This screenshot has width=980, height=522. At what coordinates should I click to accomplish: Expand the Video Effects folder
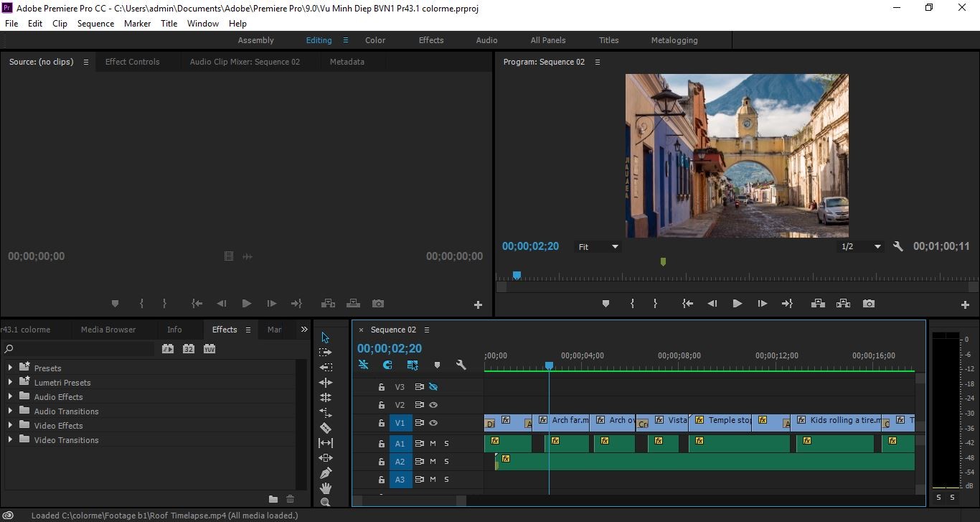pyautogui.click(x=10, y=426)
